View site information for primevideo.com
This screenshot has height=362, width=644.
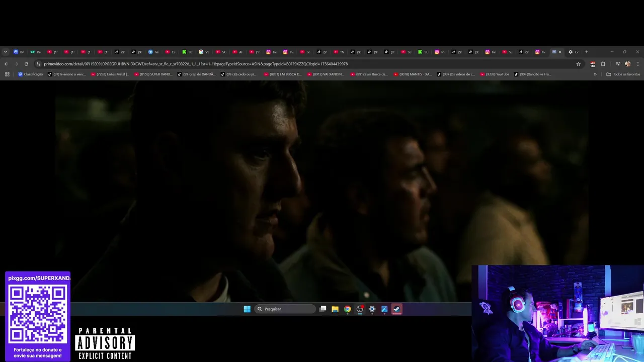click(38, 64)
